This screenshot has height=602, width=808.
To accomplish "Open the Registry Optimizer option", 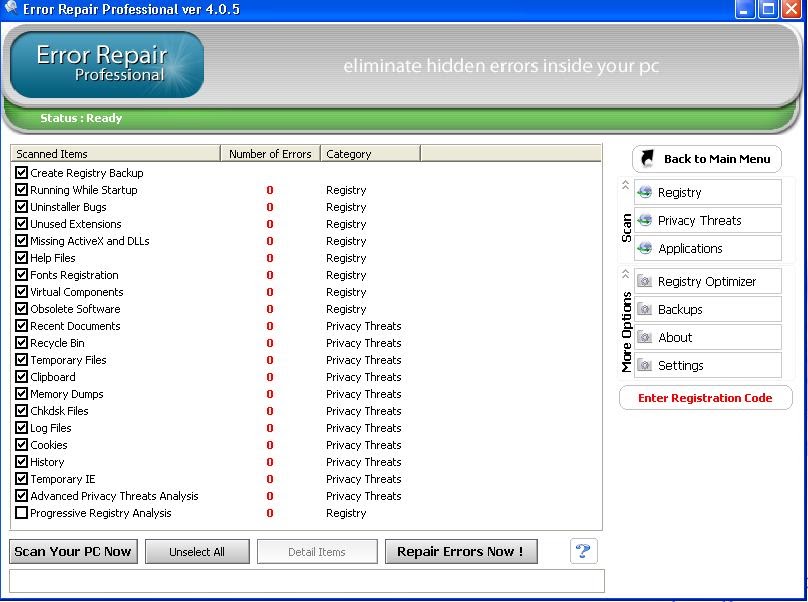I will point(708,281).
